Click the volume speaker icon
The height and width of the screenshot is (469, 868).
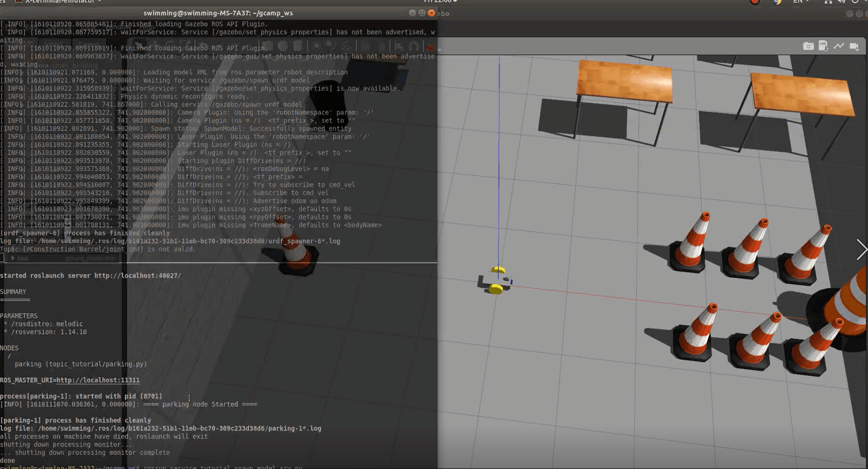pyautogui.click(x=841, y=2)
